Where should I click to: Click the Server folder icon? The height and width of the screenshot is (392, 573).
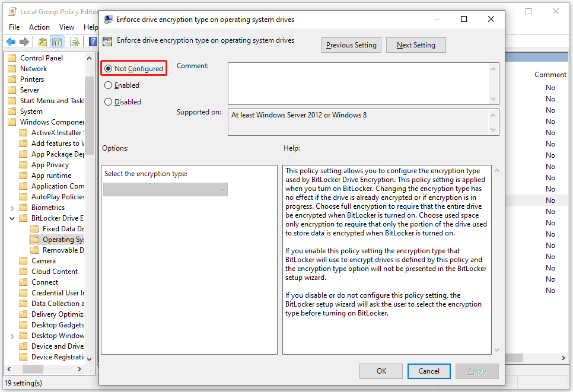12,90
